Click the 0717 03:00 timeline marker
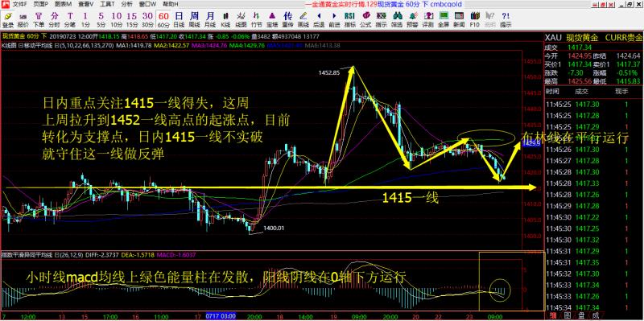 coord(220,316)
